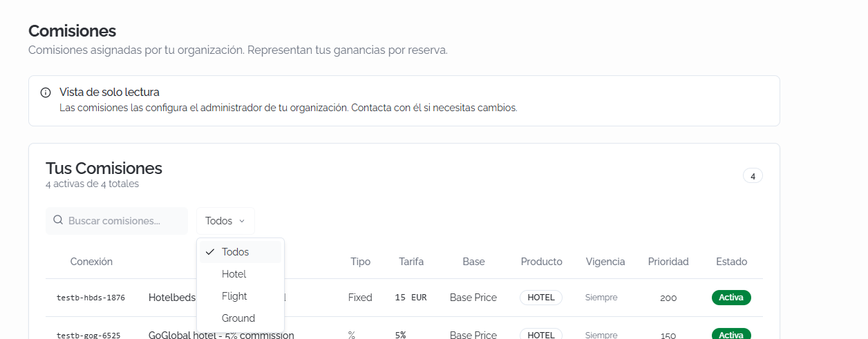868x339 pixels.
Task: Choose Ground from the filter menu
Action: pos(240,318)
